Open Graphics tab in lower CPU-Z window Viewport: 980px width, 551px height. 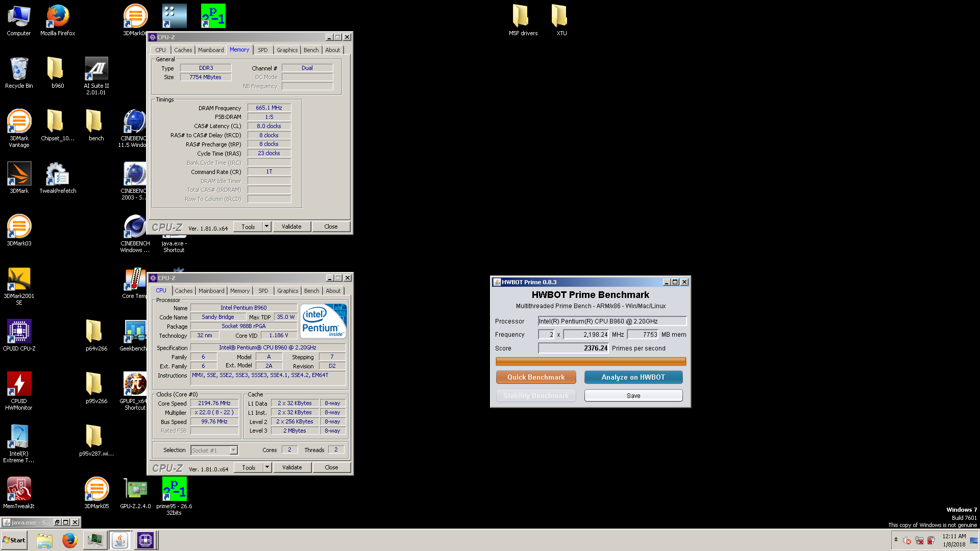coord(287,291)
